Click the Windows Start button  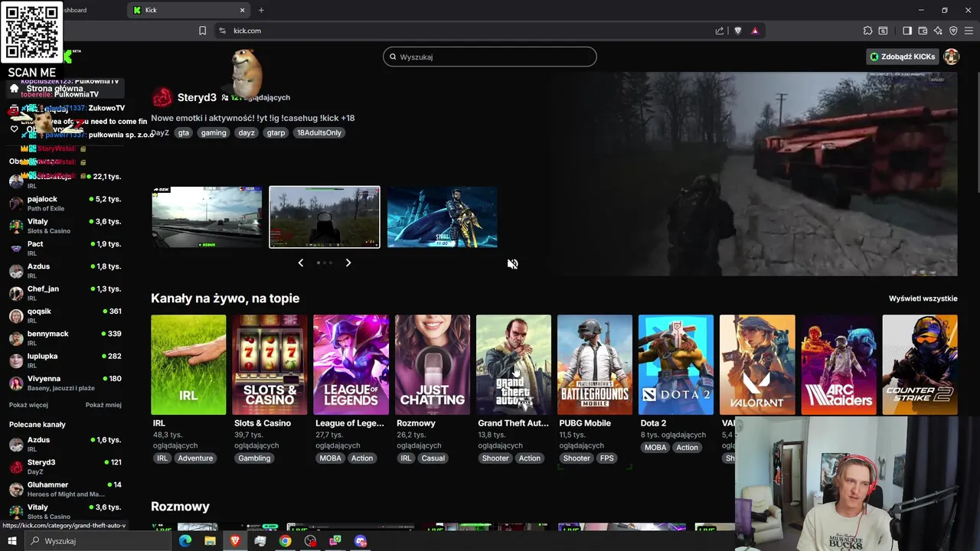pyautogui.click(x=11, y=541)
